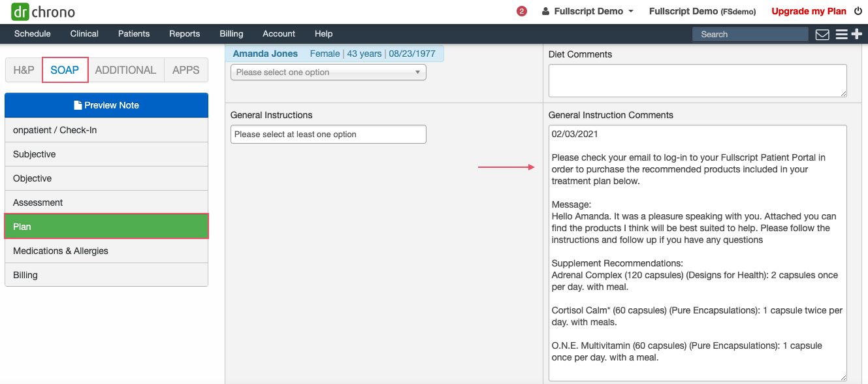Image resolution: width=868 pixels, height=384 pixels.
Task: Open the notifications badge showing 2
Action: [522, 11]
